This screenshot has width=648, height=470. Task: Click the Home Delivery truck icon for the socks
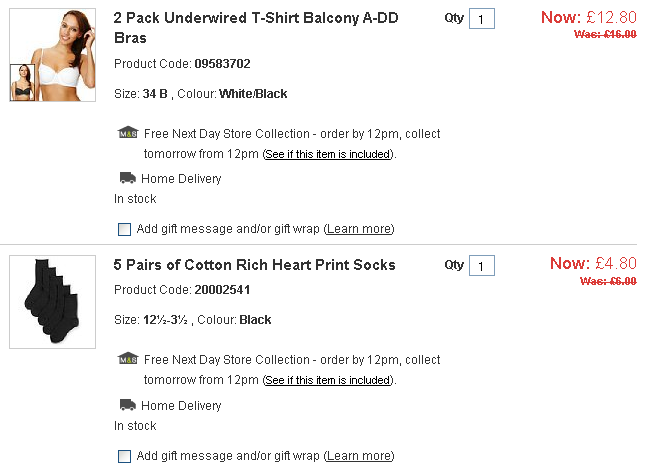click(x=127, y=405)
